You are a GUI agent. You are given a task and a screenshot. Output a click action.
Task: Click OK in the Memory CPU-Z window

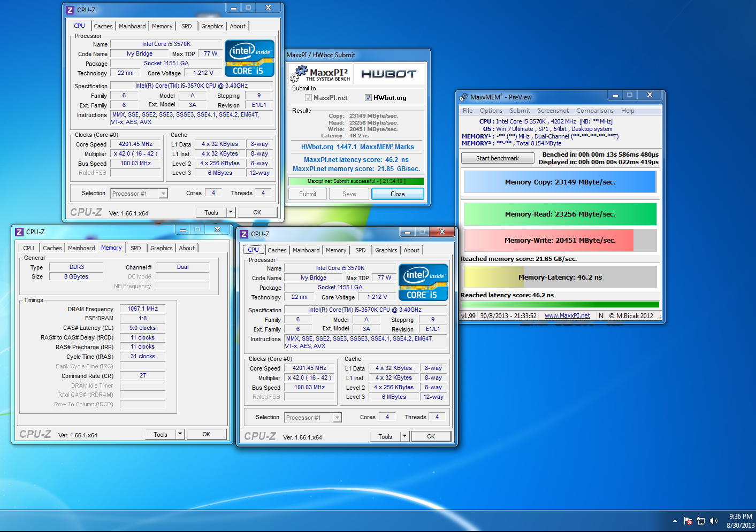point(206,434)
